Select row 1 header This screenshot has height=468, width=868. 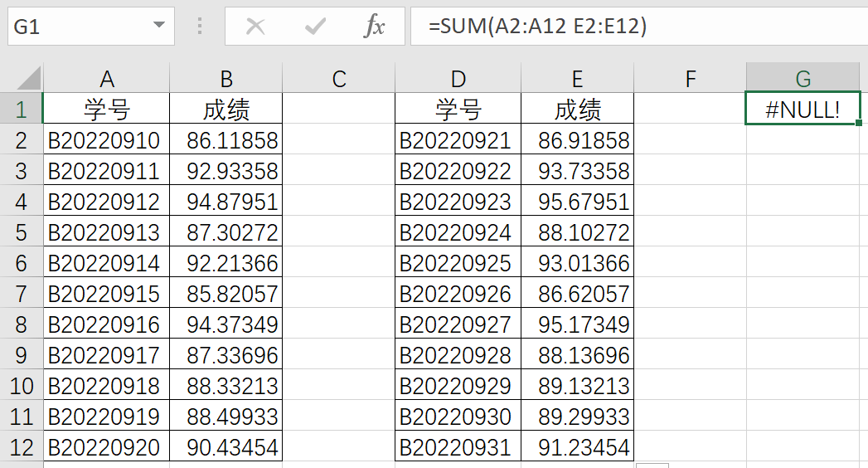[x=21, y=109]
